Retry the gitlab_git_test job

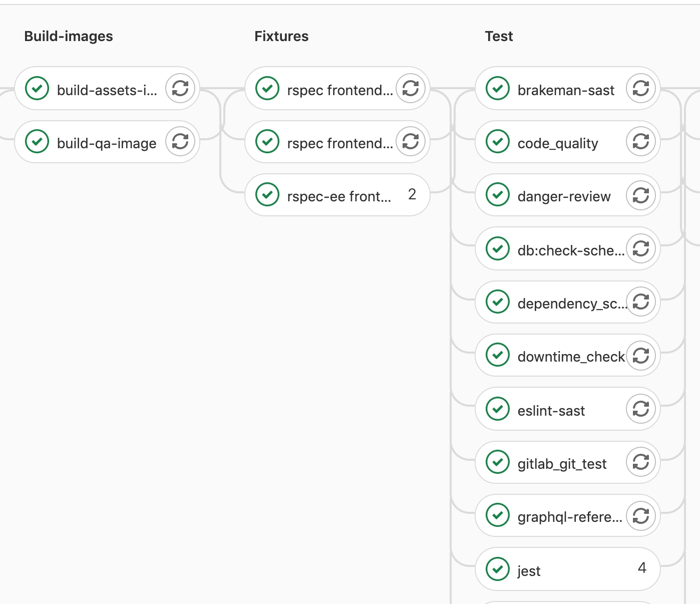point(641,462)
